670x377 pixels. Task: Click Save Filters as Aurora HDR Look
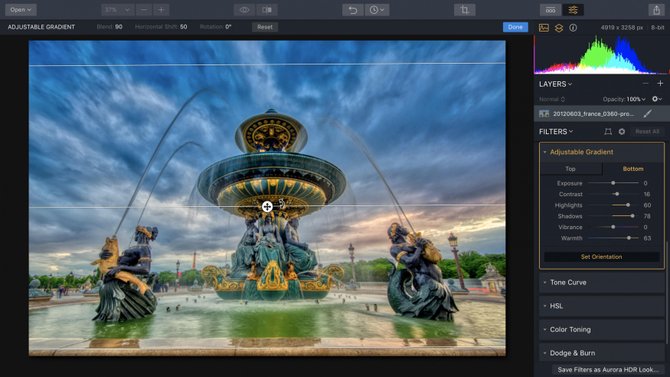click(x=608, y=370)
